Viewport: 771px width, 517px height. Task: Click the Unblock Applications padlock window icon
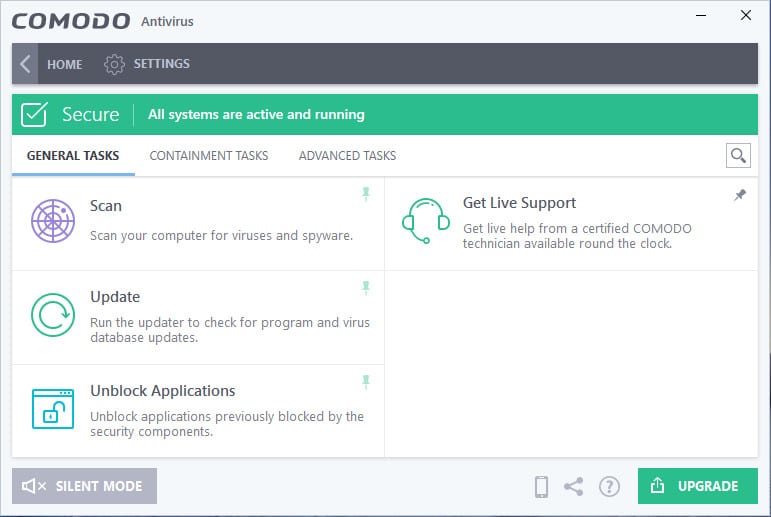point(53,409)
